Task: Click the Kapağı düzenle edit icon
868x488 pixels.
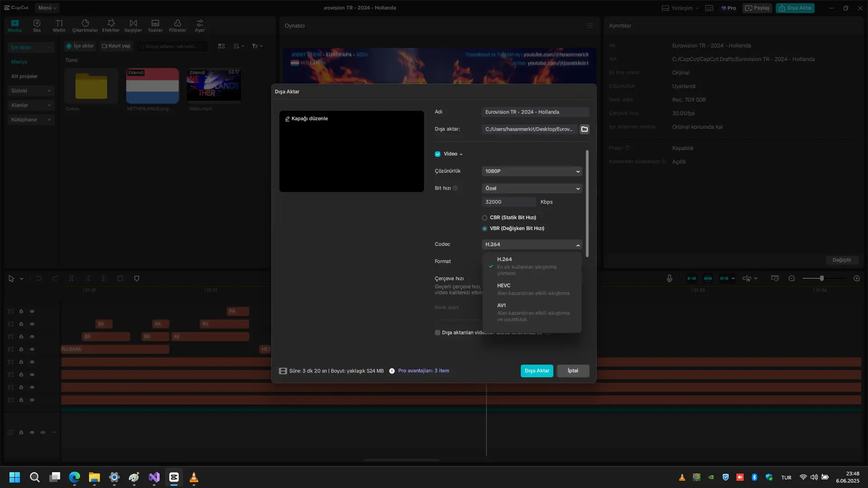Action: [x=287, y=119]
